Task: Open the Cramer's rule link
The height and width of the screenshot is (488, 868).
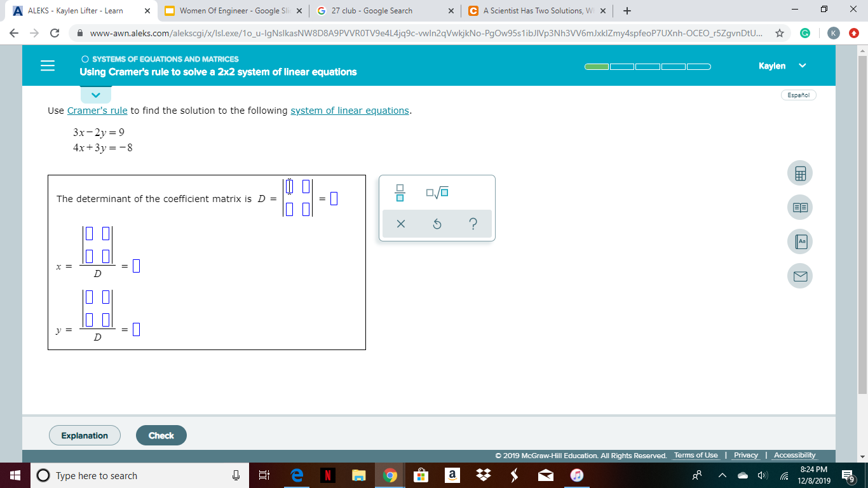Action: pyautogui.click(x=97, y=110)
